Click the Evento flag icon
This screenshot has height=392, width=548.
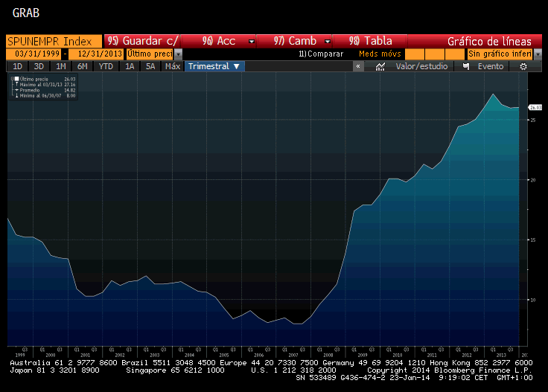click(466, 66)
